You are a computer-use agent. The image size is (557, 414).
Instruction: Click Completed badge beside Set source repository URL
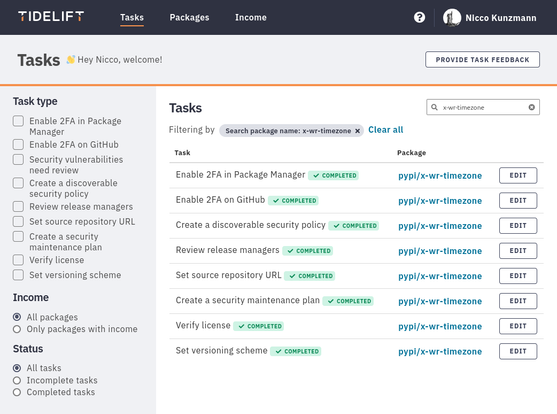[310, 276]
